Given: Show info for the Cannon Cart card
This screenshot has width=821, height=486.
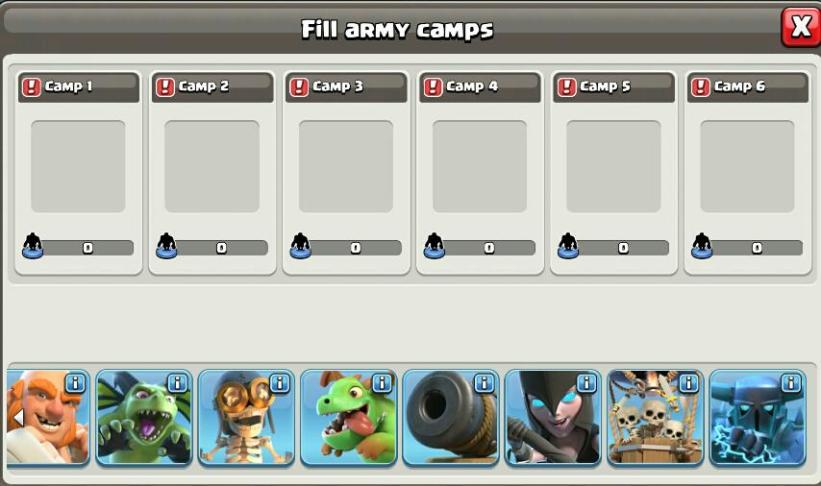Looking at the screenshot, I should tap(484, 383).
